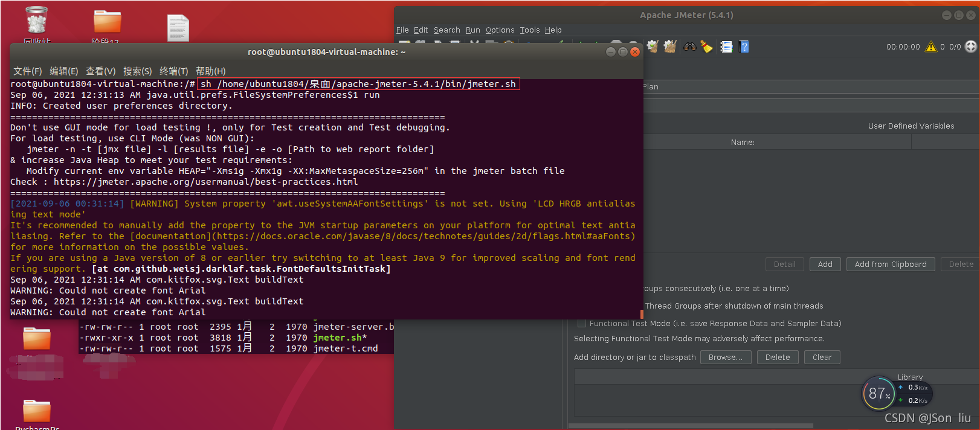Open terminal 帮助(H) menu

coord(211,71)
